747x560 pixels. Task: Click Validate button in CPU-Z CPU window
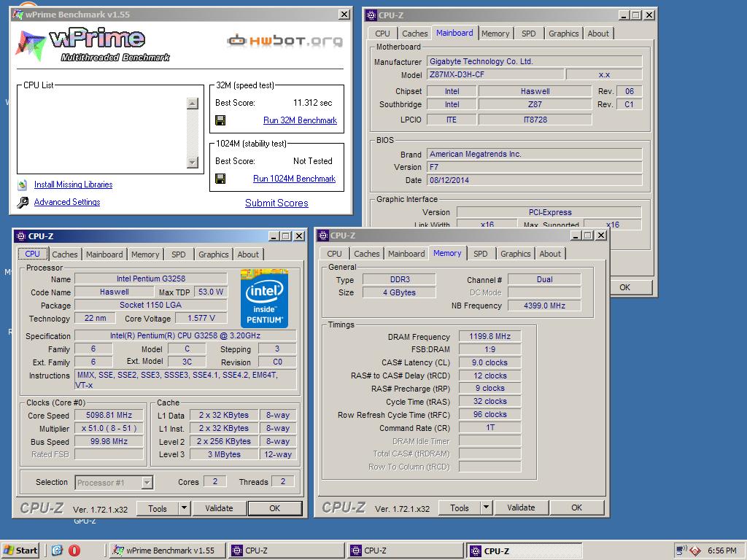point(219,508)
